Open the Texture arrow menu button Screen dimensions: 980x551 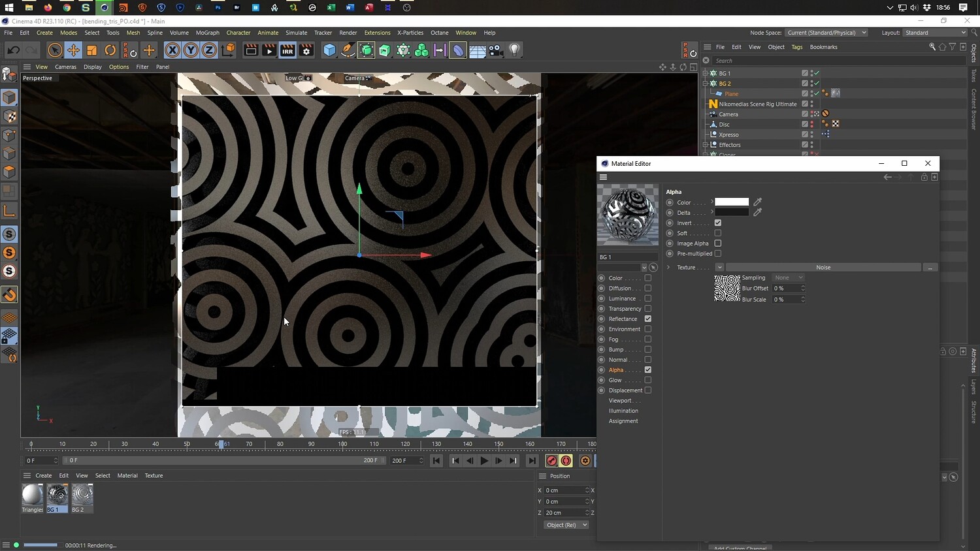coord(719,268)
